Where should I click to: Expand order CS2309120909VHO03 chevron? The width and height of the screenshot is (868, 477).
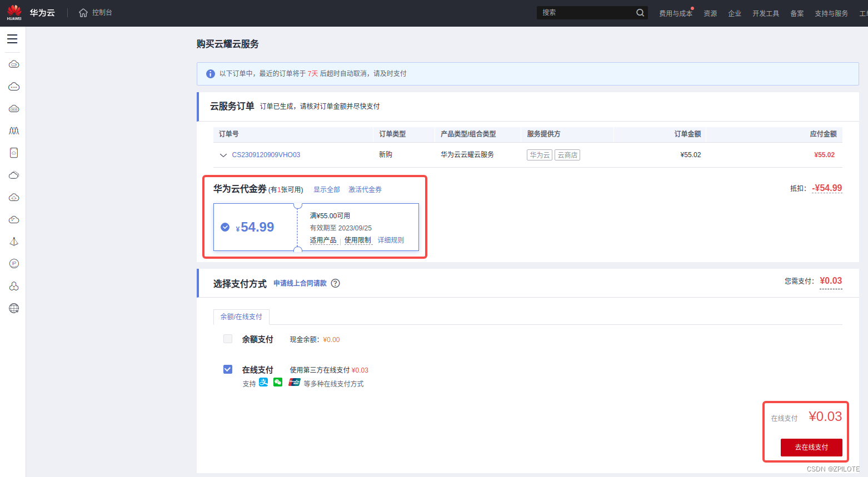click(x=223, y=155)
